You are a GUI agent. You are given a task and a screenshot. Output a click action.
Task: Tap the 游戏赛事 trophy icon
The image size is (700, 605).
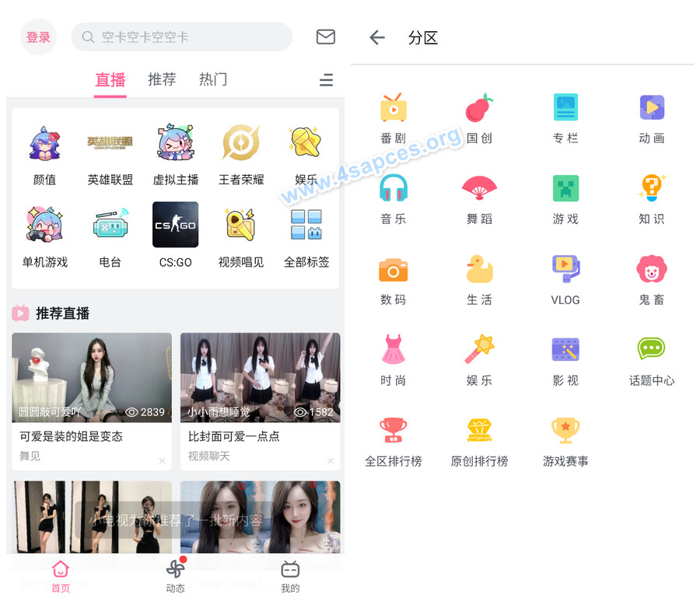(x=565, y=432)
